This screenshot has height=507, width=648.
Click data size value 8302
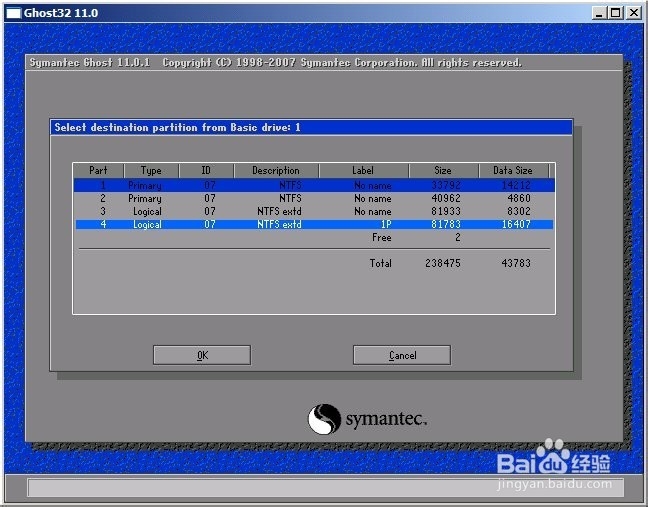pyautogui.click(x=519, y=211)
